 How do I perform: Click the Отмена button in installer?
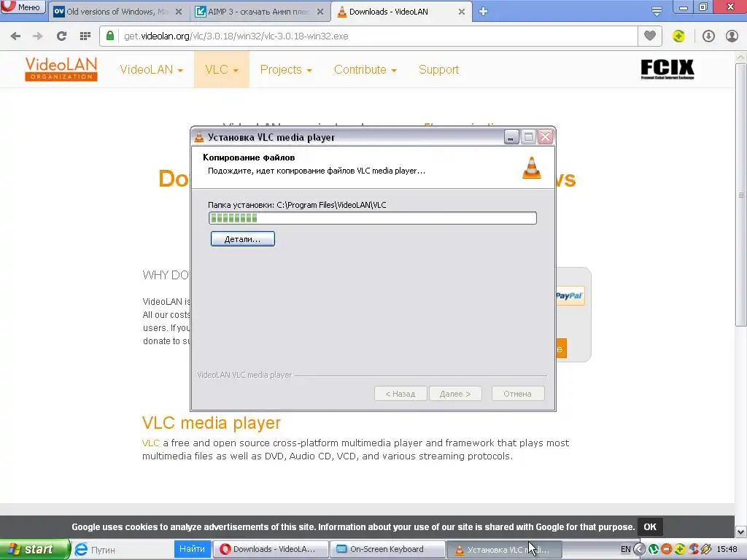tap(518, 394)
